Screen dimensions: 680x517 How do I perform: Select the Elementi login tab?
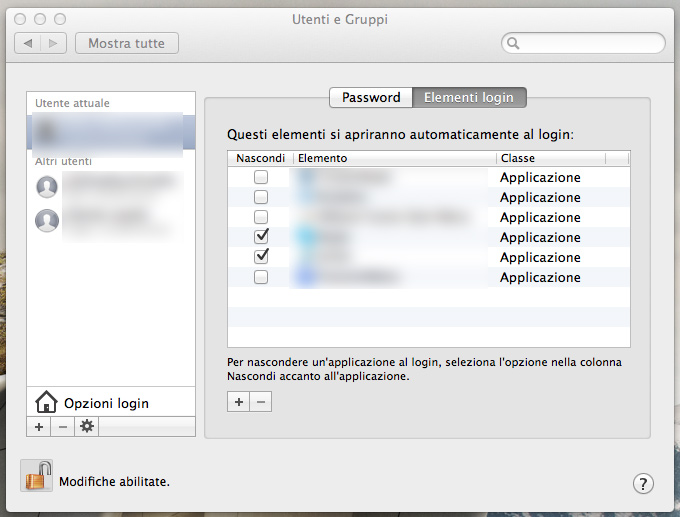click(x=469, y=97)
